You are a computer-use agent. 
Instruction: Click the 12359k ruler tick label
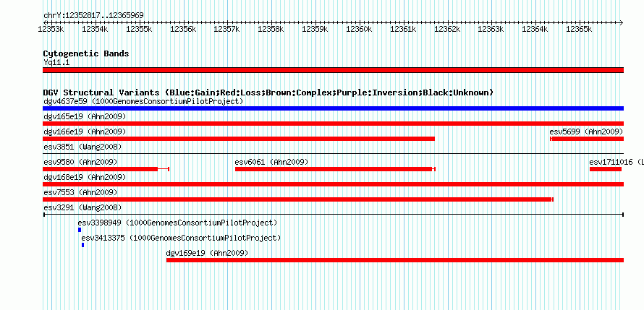click(315, 29)
